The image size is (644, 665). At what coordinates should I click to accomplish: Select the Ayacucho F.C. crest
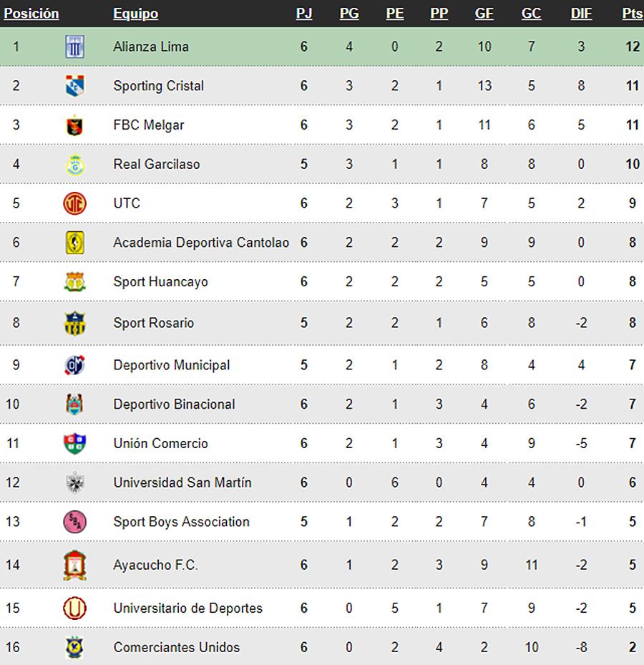tap(74, 565)
